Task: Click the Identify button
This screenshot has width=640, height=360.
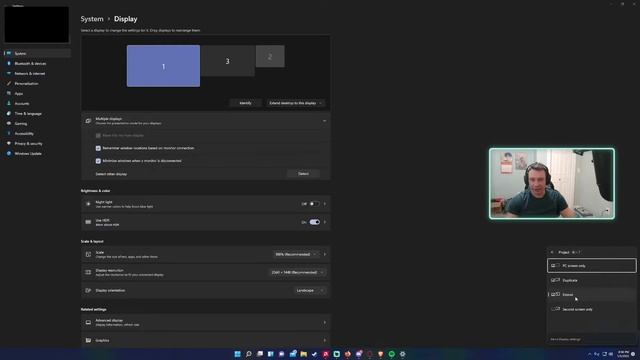Action: pos(245,103)
